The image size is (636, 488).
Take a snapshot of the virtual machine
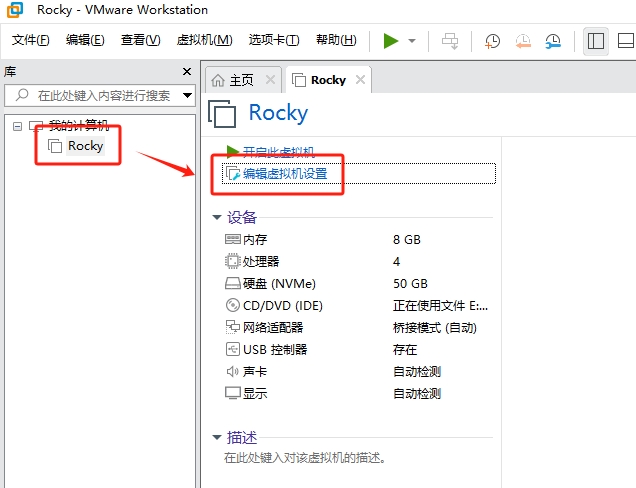[x=493, y=41]
